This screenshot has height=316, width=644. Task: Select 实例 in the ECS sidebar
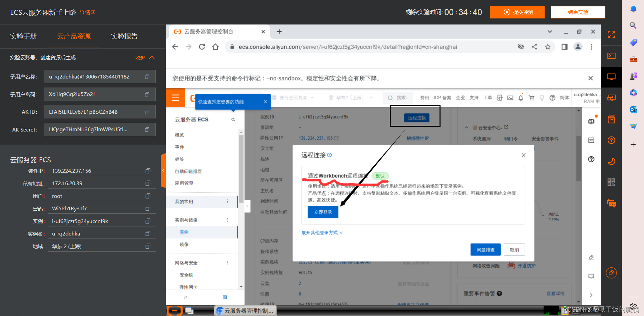pyautogui.click(x=184, y=232)
